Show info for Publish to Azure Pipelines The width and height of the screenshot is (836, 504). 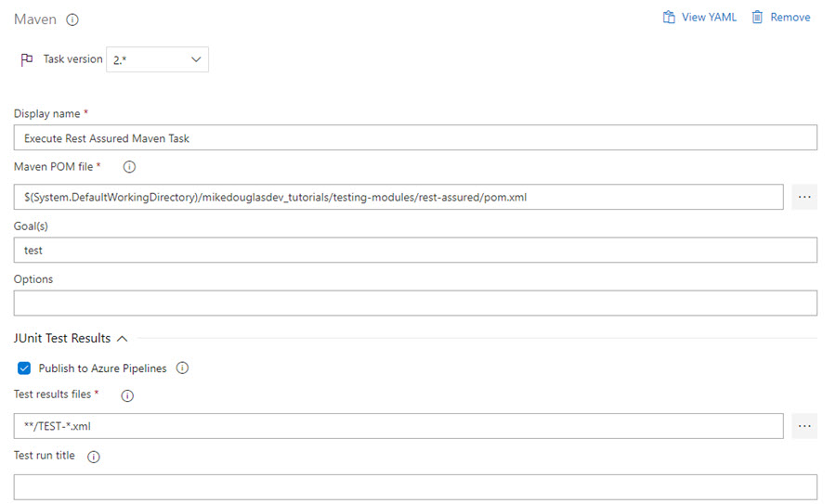click(x=182, y=368)
